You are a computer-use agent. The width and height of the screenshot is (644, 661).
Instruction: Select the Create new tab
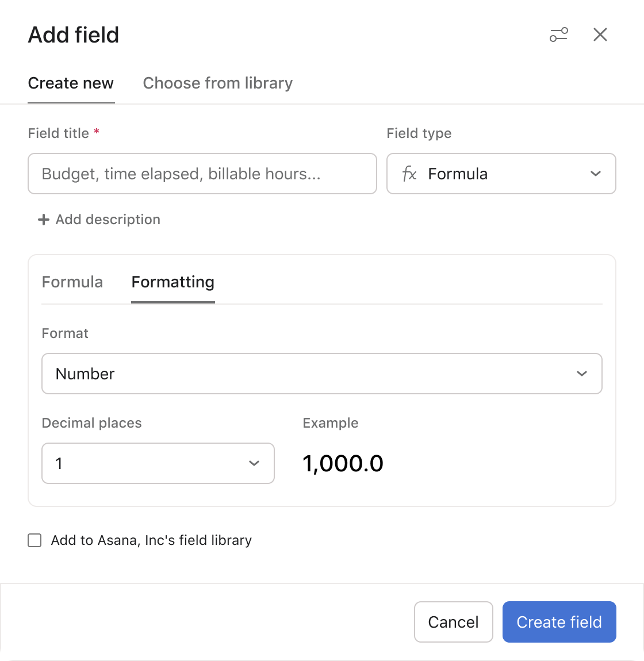click(71, 83)
